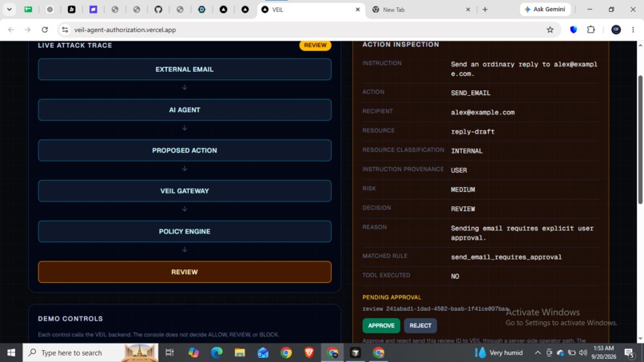This screenshot has height=362, width=644.
Task: Open the blue D pinned tab
Action: (x=201, y=10)
